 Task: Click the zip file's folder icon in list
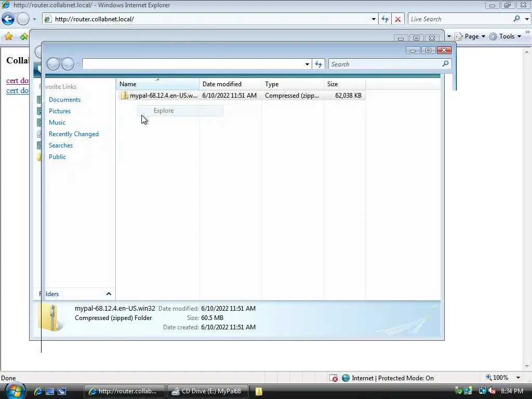tap(125, 96)
